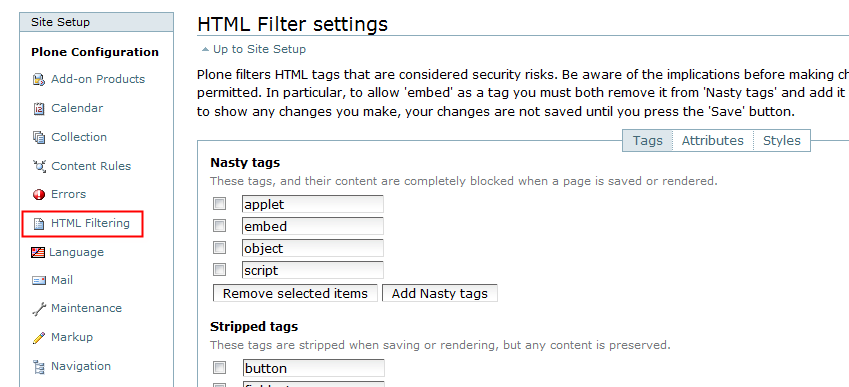
Task: Click the object tag text field
Action: [313, 248]
